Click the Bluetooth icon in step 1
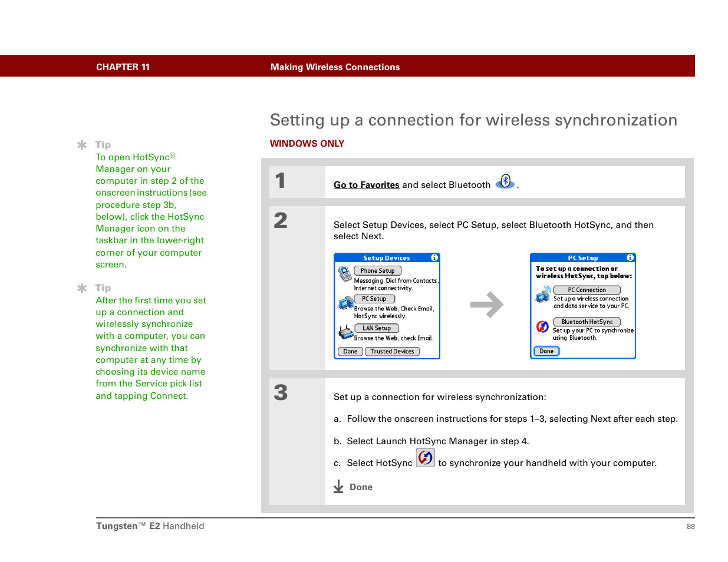 coord(505,181)
